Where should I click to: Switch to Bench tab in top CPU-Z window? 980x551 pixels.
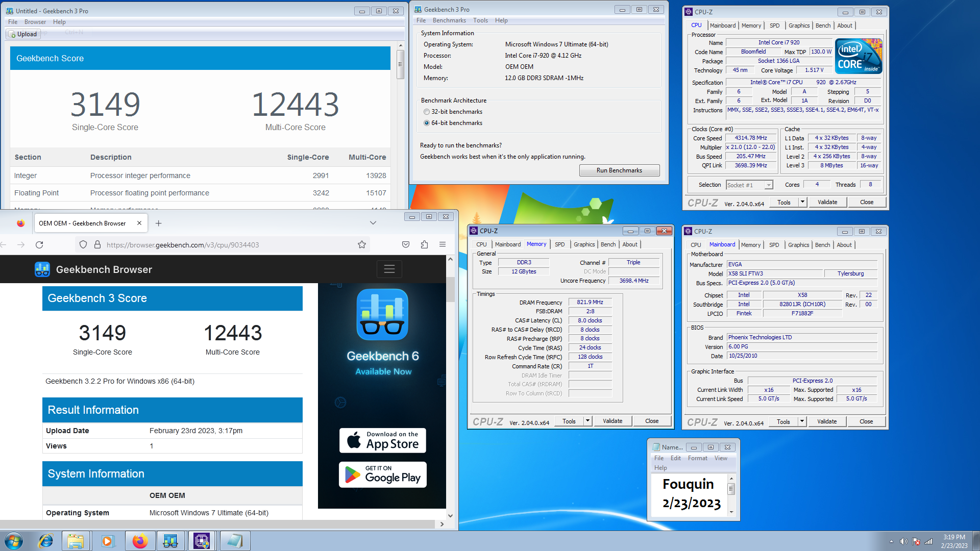823,26
